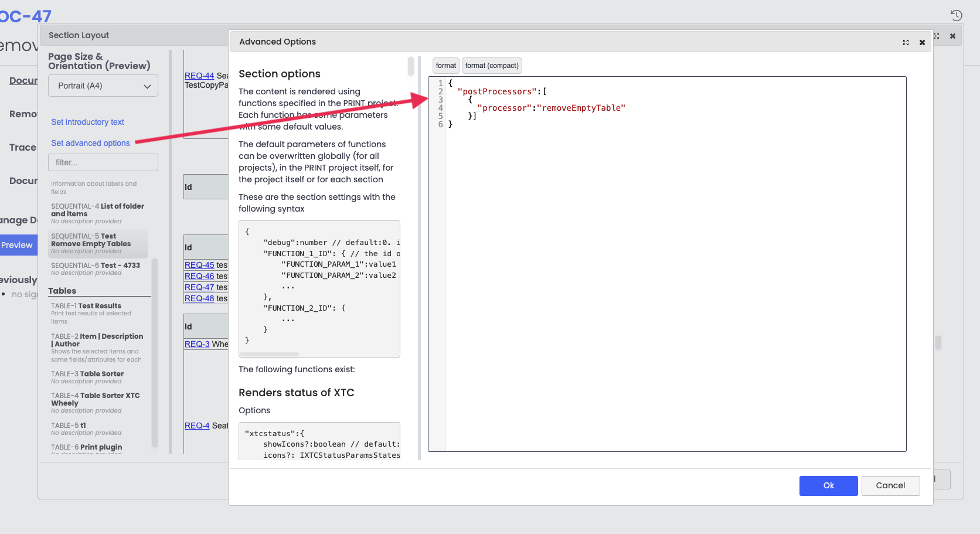This screenshot has width=980, height=534.
Task: Select TABLE-6 Print plugin entry
Action: tap(98, 448)
